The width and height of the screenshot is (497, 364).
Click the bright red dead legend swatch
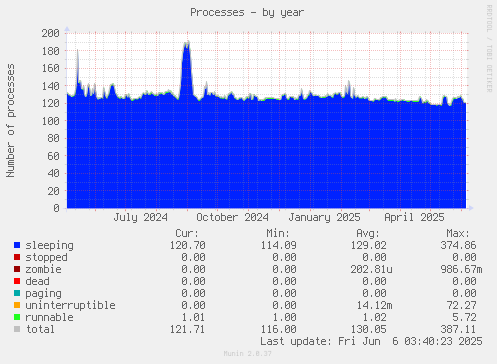[17, 281]
